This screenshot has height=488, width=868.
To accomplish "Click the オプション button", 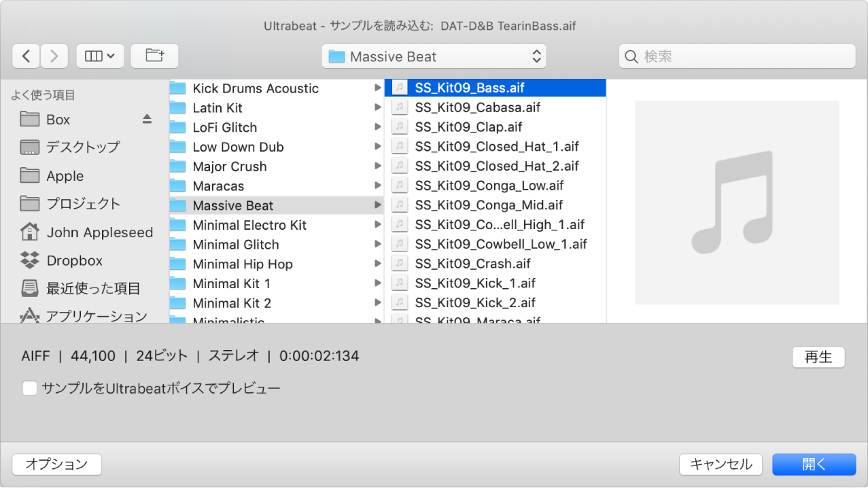I will 56,464.
